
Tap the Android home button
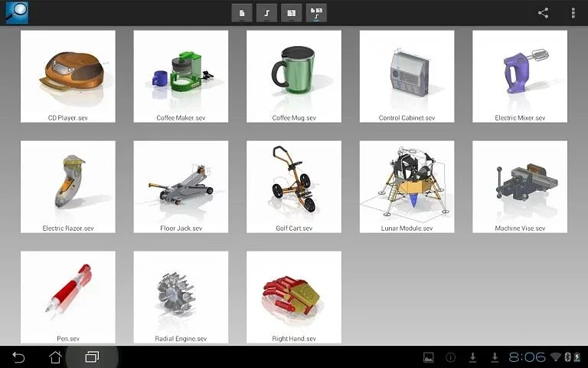[x=55, y=356]
